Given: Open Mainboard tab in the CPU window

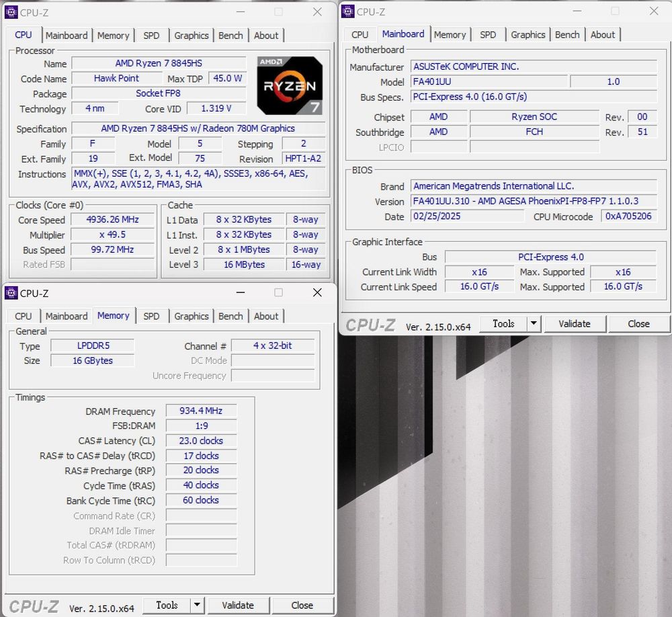Looking at the screenshot, I should pos(67,36).
